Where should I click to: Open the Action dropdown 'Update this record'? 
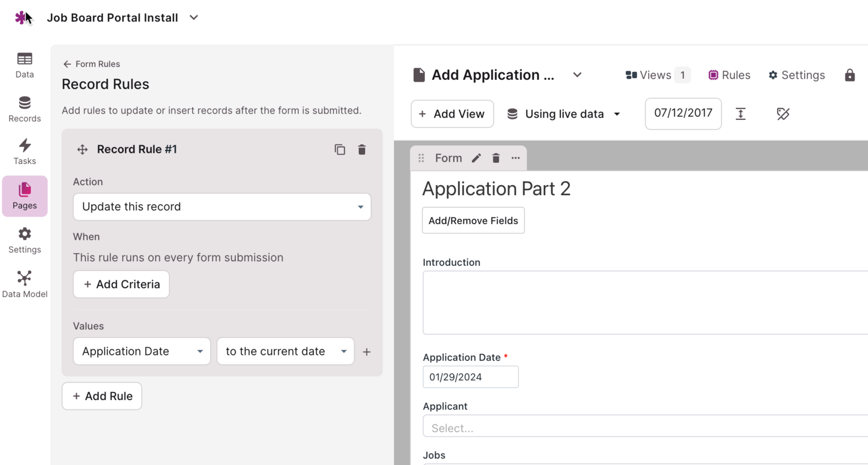222,207
